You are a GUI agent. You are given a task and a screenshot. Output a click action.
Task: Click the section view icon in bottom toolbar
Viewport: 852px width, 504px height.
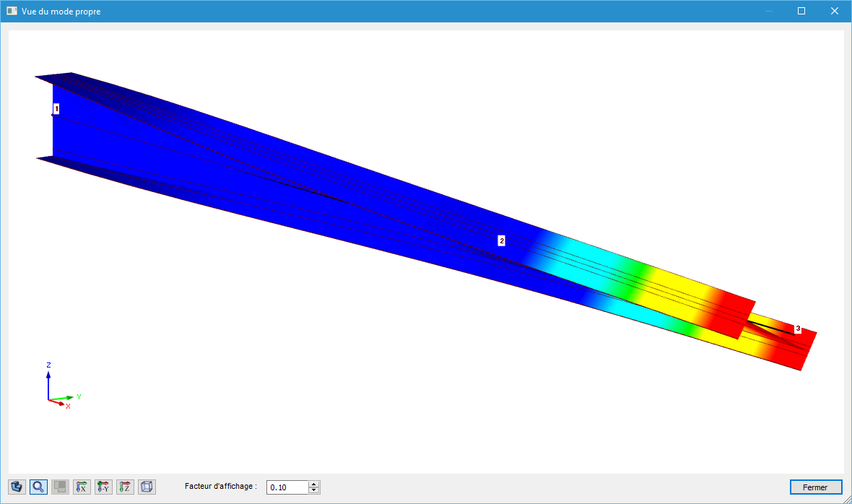coord(17,487)
